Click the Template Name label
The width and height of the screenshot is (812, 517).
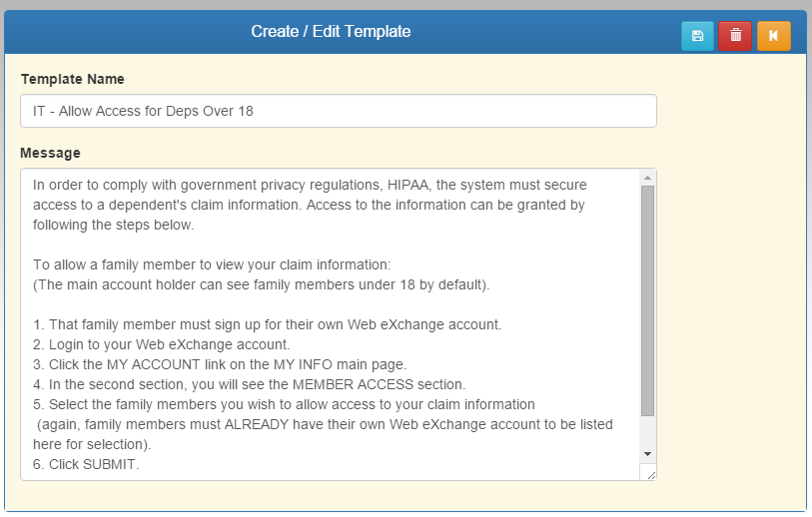[72, 79]
